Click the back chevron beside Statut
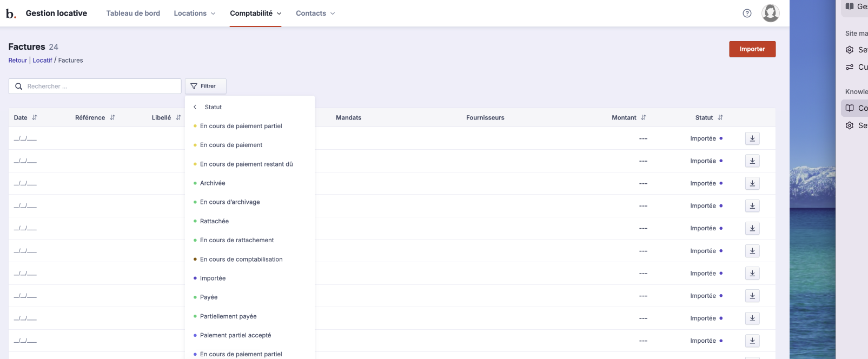 (195, 107)
